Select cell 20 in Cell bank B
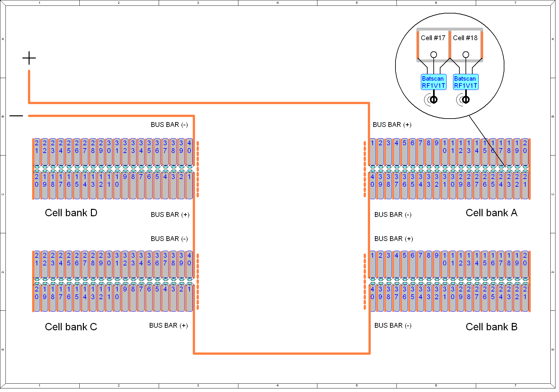This screenshot has height=392, width=559. pyautogui.click(x=525, y=264)
